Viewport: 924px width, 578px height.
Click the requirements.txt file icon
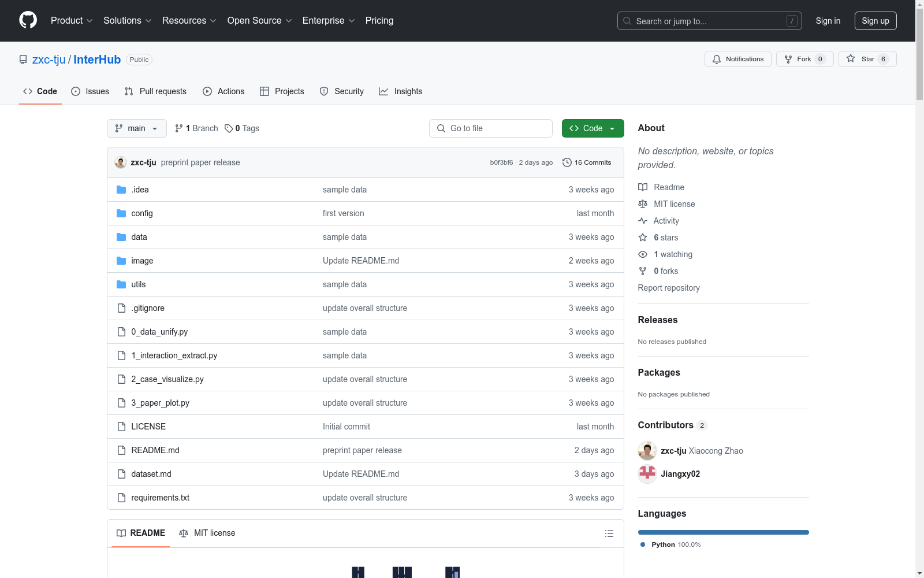click(121, 498)
